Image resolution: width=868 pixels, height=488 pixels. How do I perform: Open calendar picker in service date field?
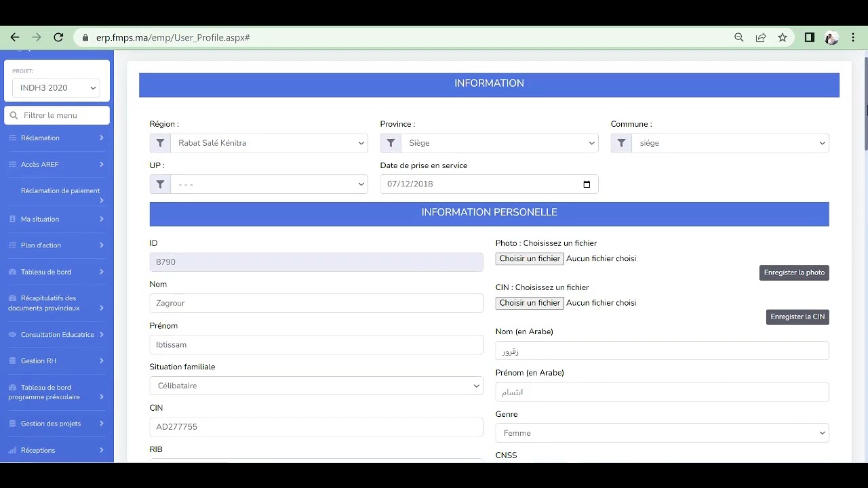point(587,184)
